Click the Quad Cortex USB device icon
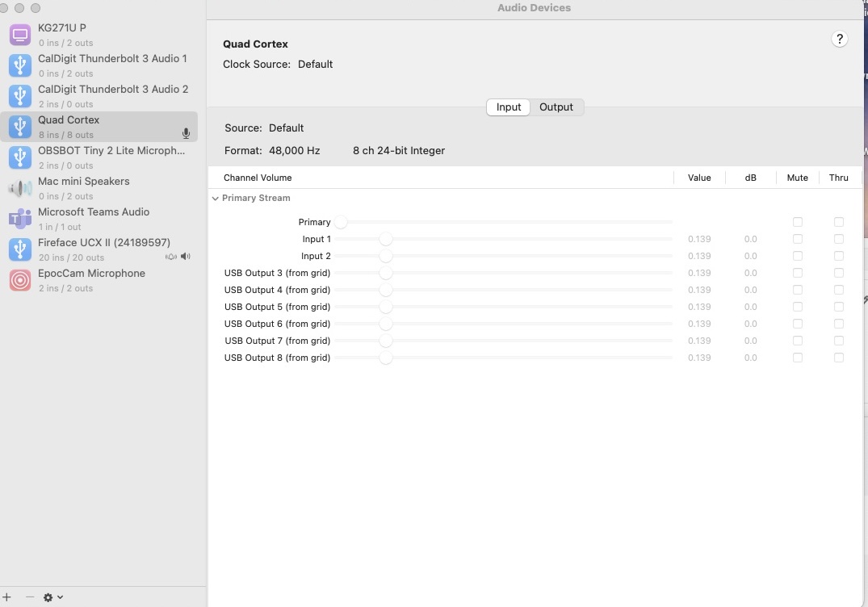The height and width of the screenshot is (607, 868). point(20,127)
